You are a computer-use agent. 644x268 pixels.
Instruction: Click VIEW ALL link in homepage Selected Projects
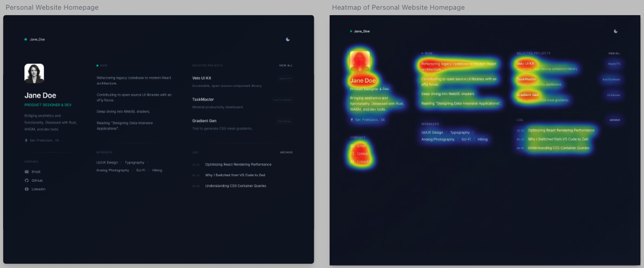tap(286, 65)
